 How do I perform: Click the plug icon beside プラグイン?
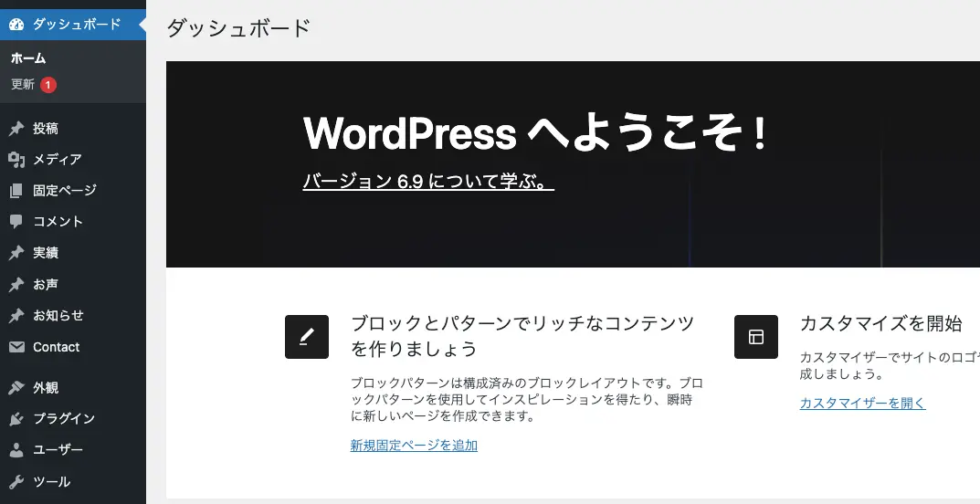pyautogui.click(x=16, y=419)
